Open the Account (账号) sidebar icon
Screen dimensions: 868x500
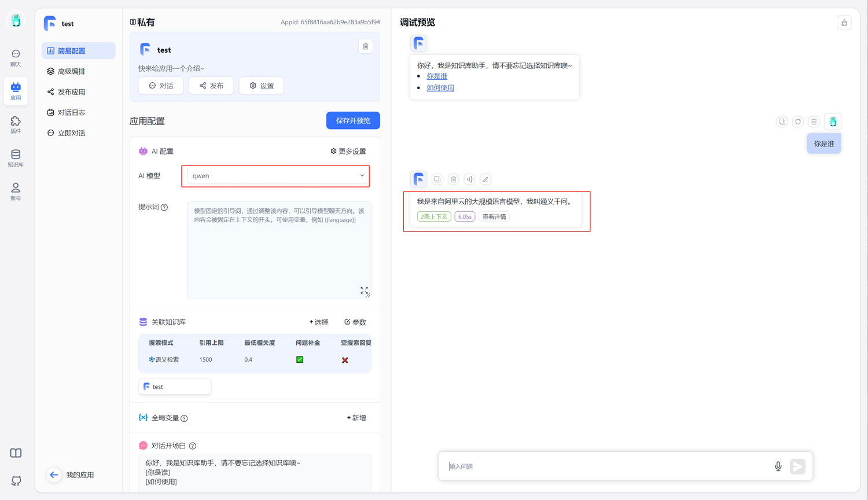coord(16,192)
